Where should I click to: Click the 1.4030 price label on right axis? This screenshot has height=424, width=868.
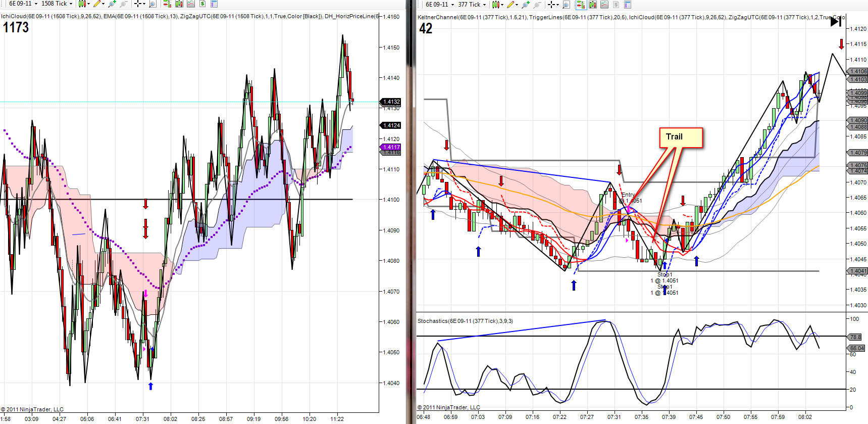858,305
